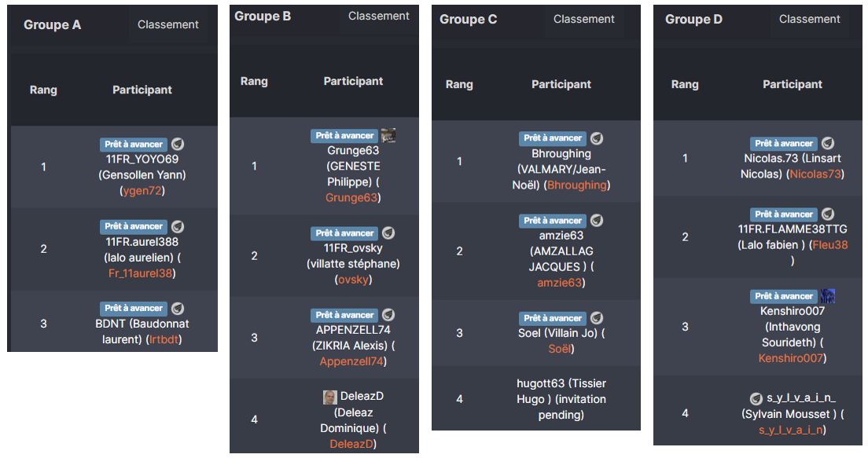
Task: Open the Groupe A Classement tab
Action: (x=168, y=24)
